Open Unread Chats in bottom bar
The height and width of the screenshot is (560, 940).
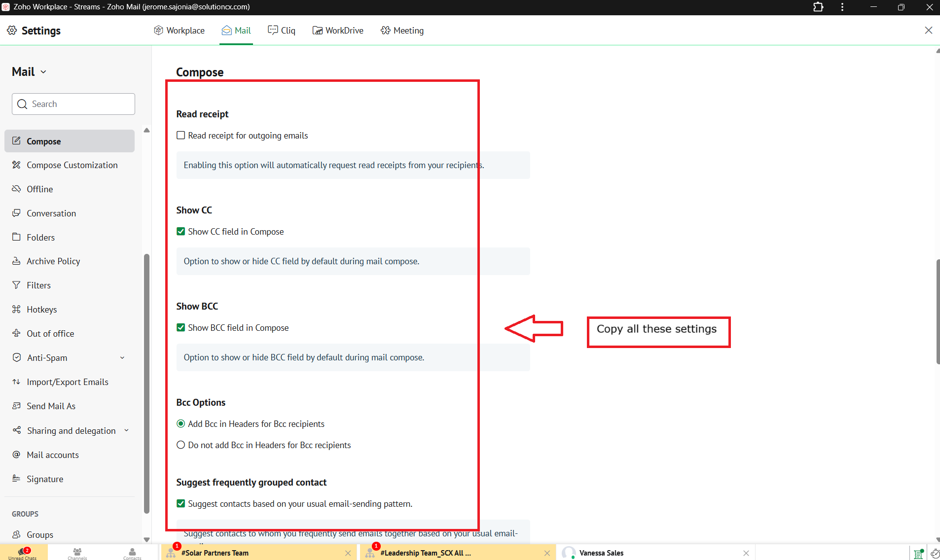[23, 553]
